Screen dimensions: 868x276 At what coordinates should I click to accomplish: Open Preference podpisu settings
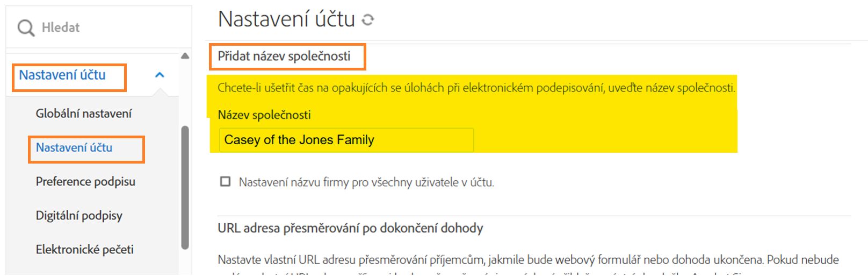(x=85, y=182)
